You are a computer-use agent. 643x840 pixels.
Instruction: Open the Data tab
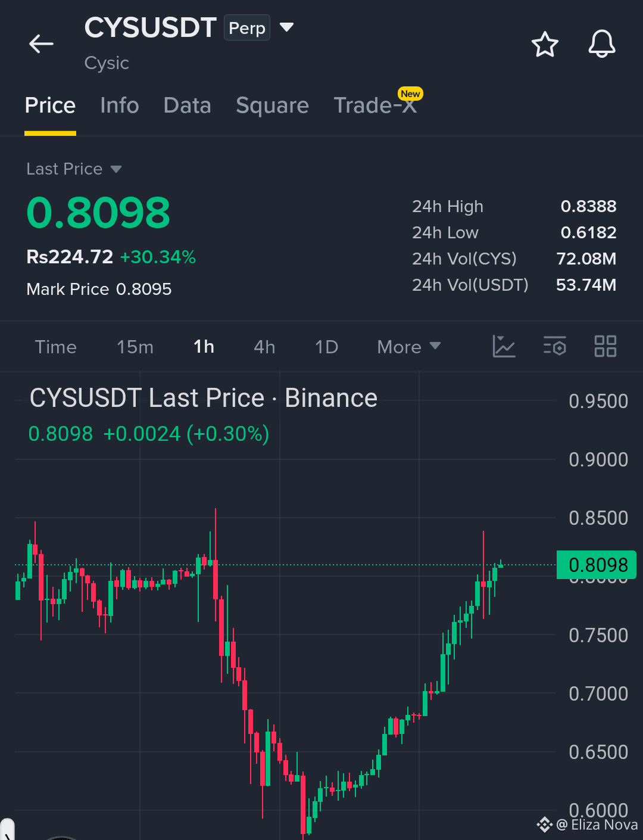pyautogui.click(x=188, y=105)
